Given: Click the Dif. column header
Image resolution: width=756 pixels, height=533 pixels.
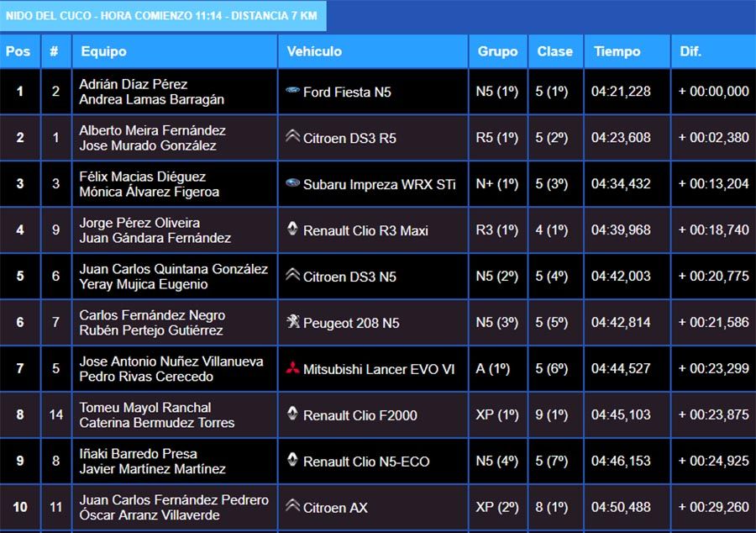Looking at the screenshot, I should point(690,51).
